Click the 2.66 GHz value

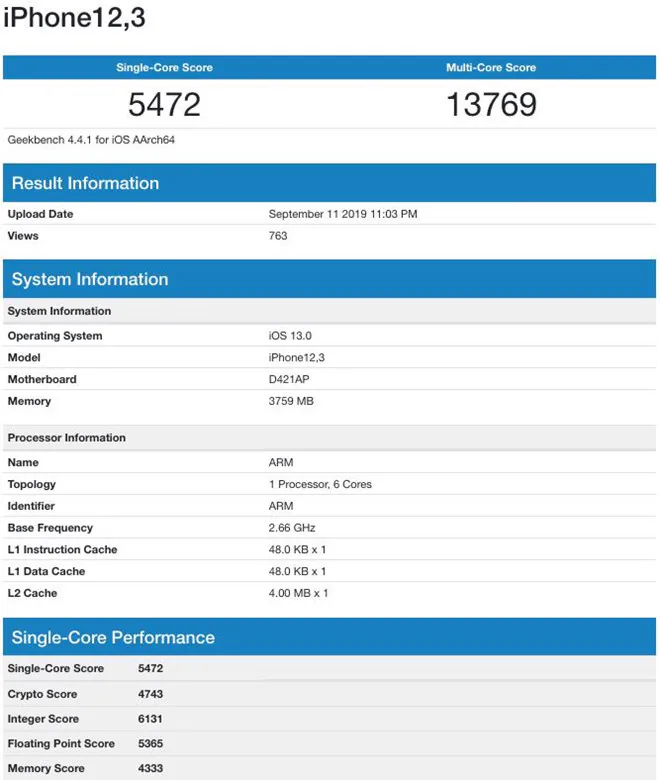click(292, 528)
